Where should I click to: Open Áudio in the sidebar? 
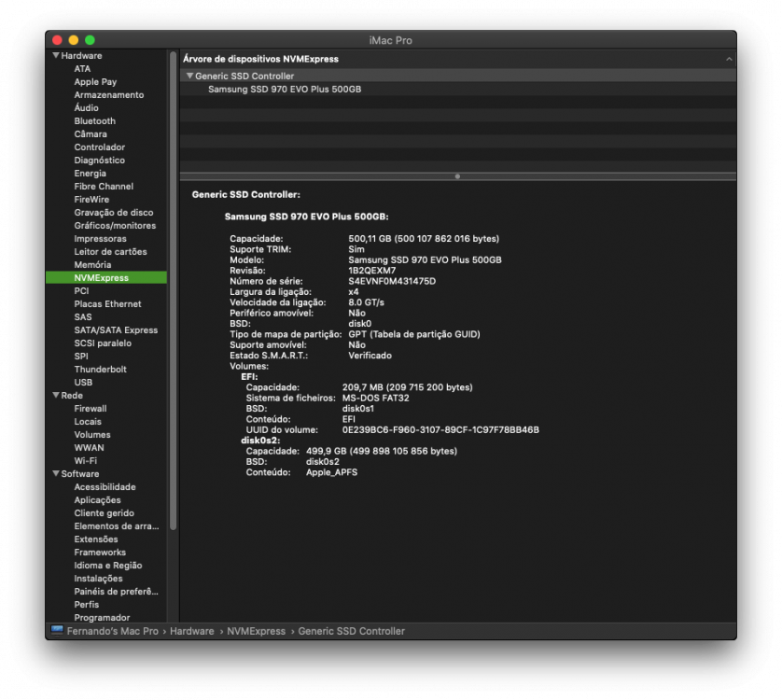(86, 107)
